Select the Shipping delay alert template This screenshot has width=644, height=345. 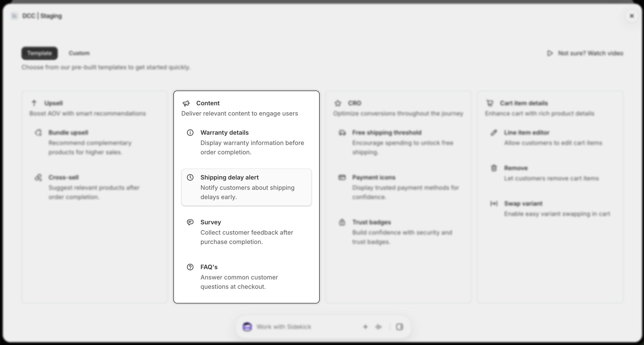click(247, 187)
